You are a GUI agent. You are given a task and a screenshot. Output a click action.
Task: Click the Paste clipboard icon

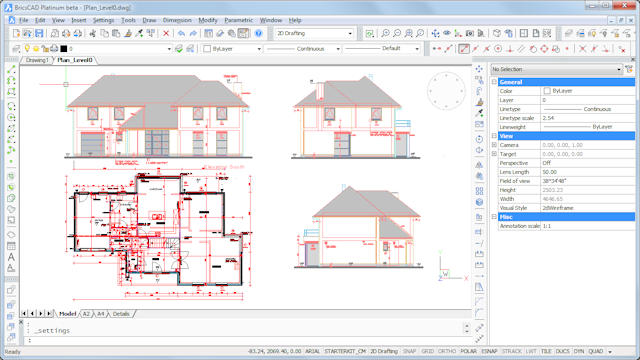116,33
